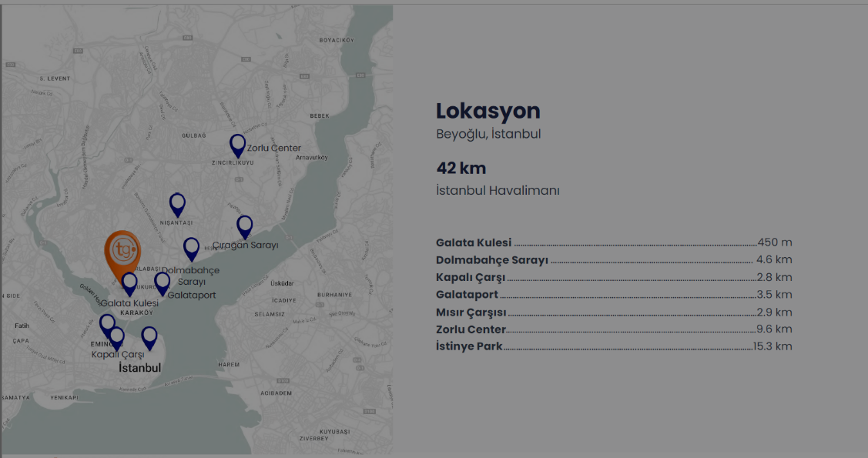868x458 pixels.
Task: Click the Dolmabahçe Sarayı map pin
Action: (x=191, y=247)
